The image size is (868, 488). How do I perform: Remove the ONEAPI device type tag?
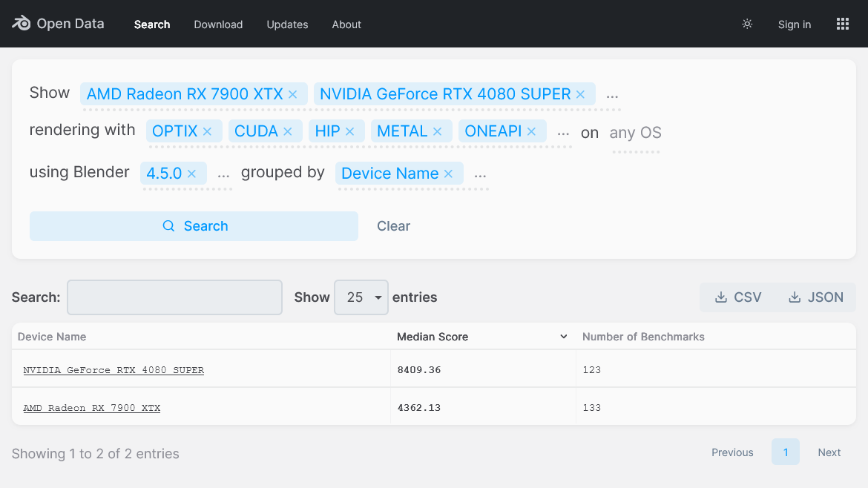click(531, 132)
